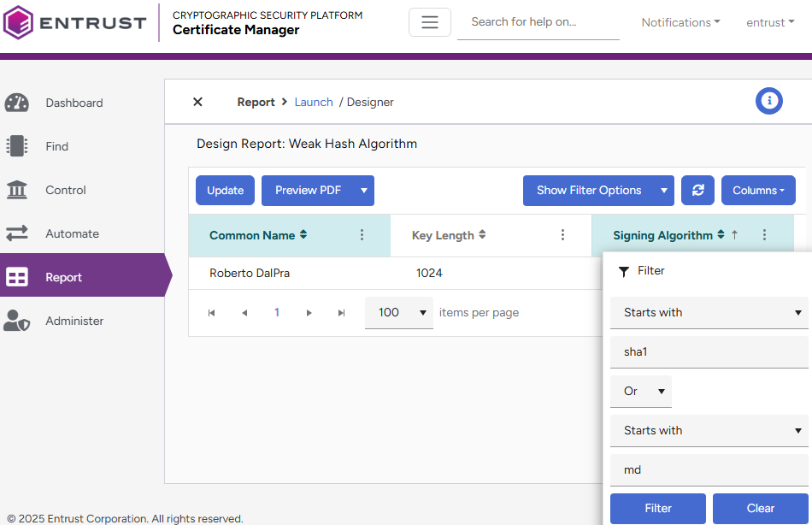Open Key Length column options menu

coord(562,235)
